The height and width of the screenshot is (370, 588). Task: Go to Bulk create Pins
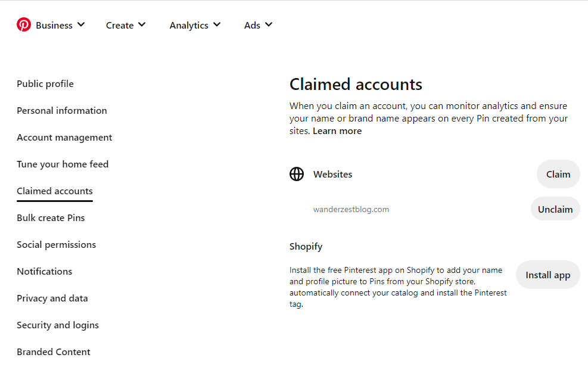(51, 218)
